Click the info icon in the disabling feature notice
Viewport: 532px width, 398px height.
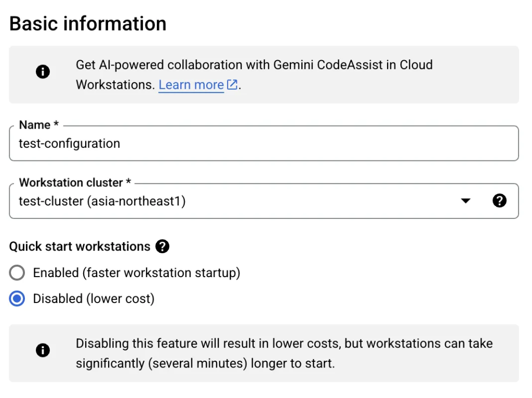tap(43, 350)
